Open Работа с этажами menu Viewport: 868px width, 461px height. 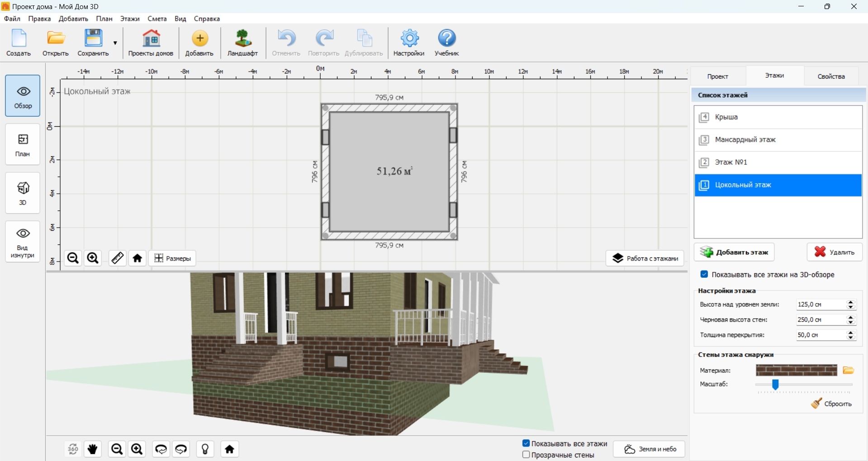[x=645, y=258]
